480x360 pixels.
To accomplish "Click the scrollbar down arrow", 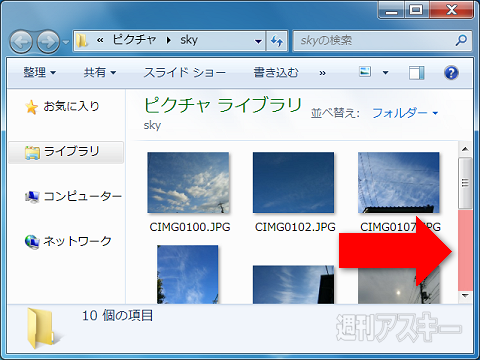I will [465, 296].
